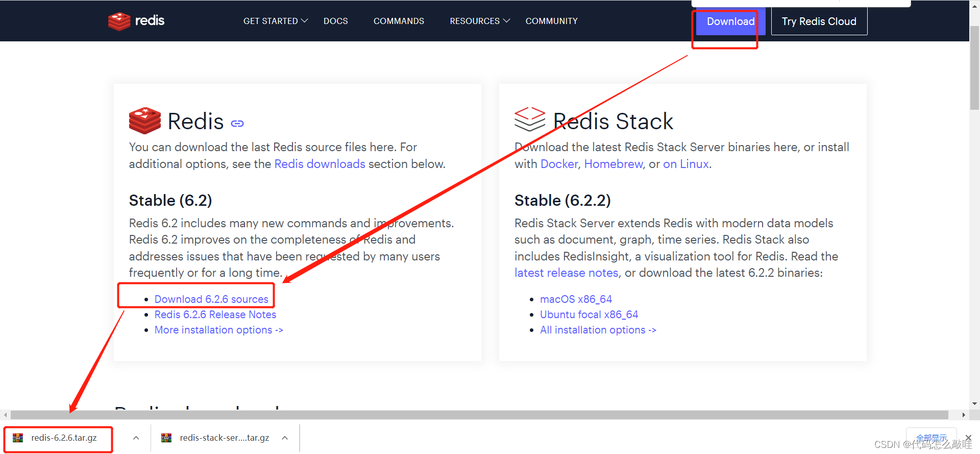Expand options for redis-6.2.6.tar.gz download
980x454 pixels.
click(136, 438)
